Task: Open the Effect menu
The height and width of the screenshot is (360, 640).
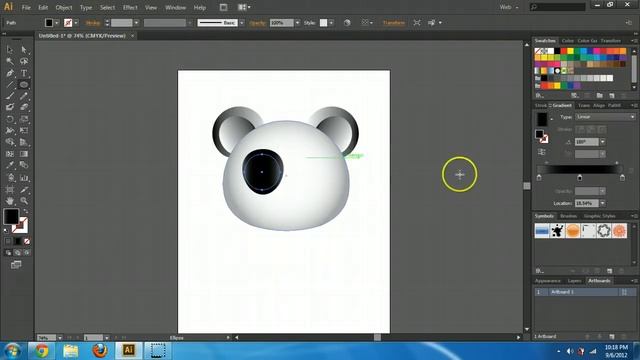Action: click(130, 7)
